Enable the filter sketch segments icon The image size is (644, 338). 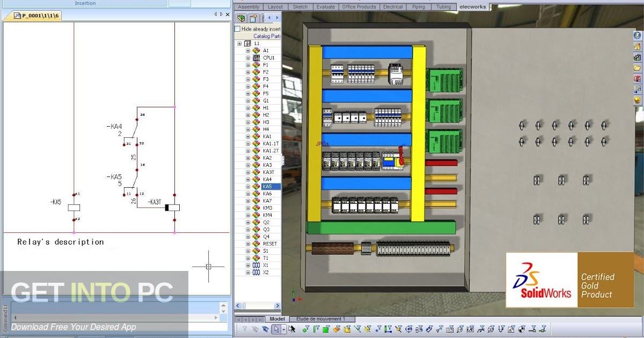[x=387, y=329]
